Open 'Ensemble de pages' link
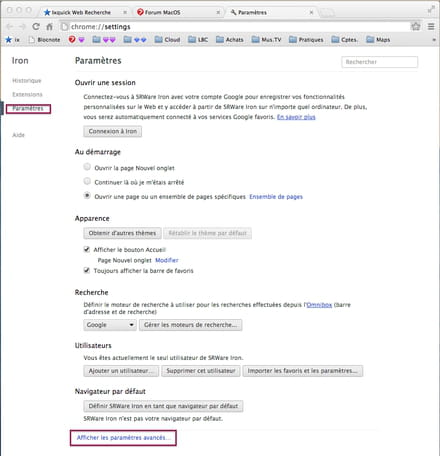The image size is (440, 456). pyautogui.click(x=276, y=197)
